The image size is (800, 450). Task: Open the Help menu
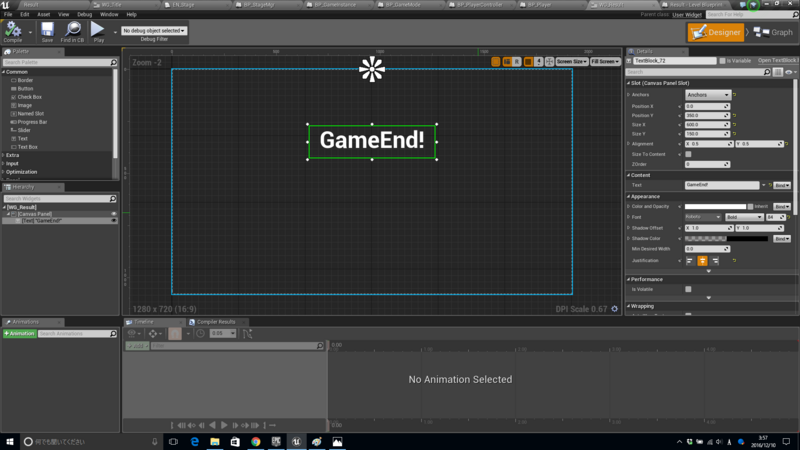coord(131,14)
